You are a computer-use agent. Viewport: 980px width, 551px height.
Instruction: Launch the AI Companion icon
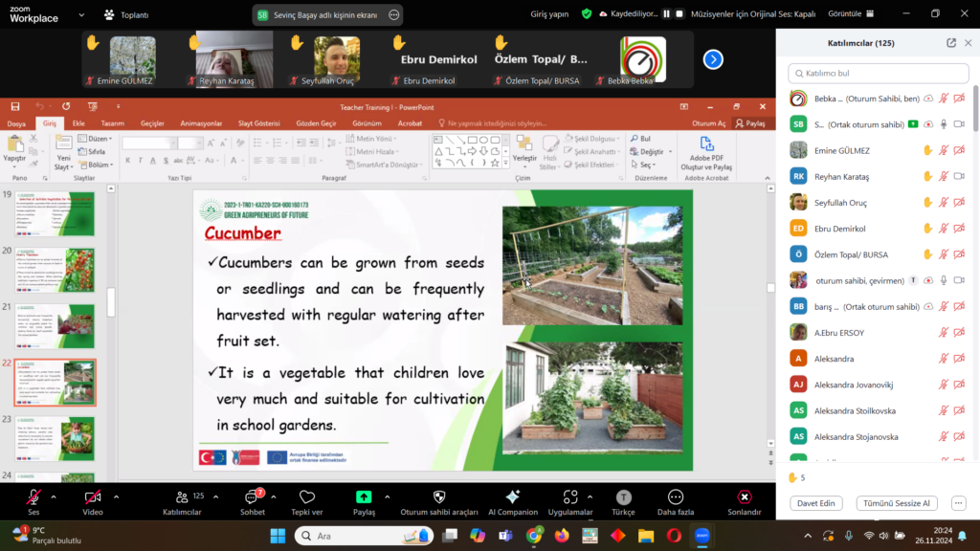(x=512, y=497)
